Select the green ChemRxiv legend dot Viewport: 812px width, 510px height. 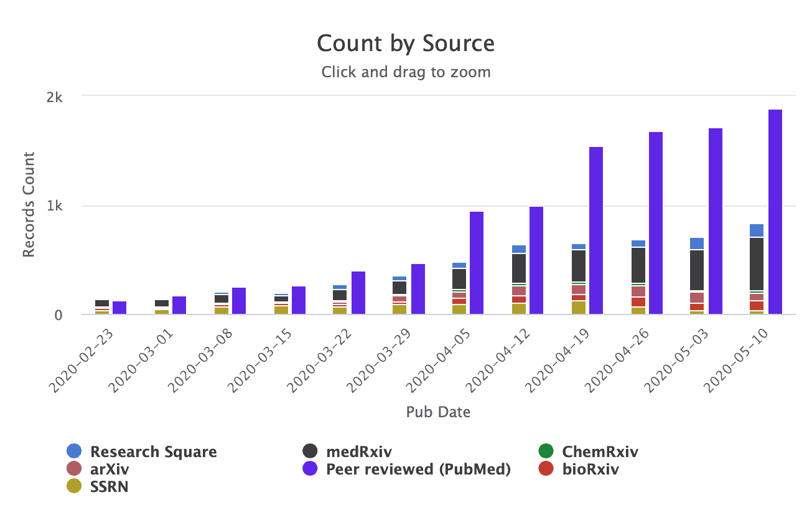pos(548,451)
